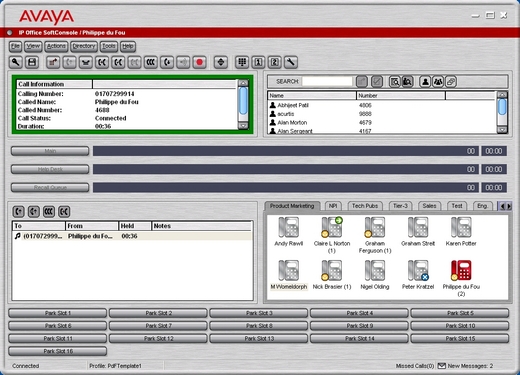The image size is (520, 375).
Task: Click the Graham Ferguson phone icon
Action: pyautogui.click(x=375, y=227)
